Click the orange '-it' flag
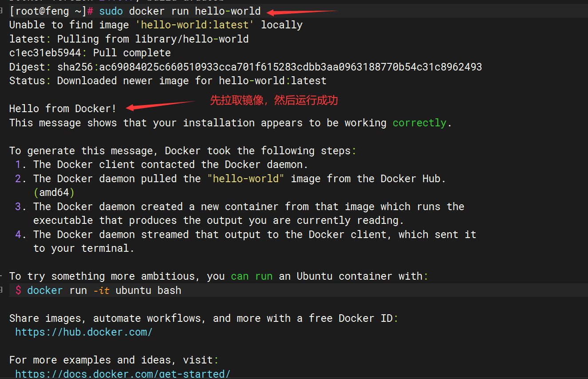Viewport: 588px width, 379px height. (x=102, y=290)
